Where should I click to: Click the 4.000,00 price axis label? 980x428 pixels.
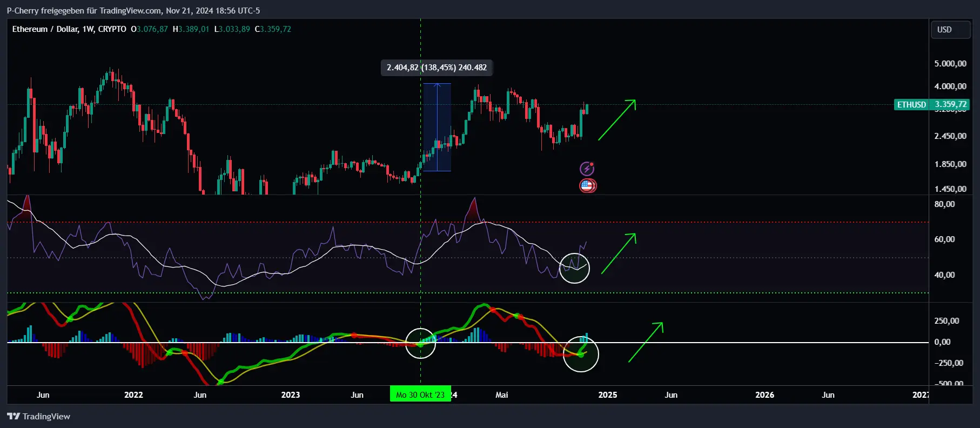(950, 86)
